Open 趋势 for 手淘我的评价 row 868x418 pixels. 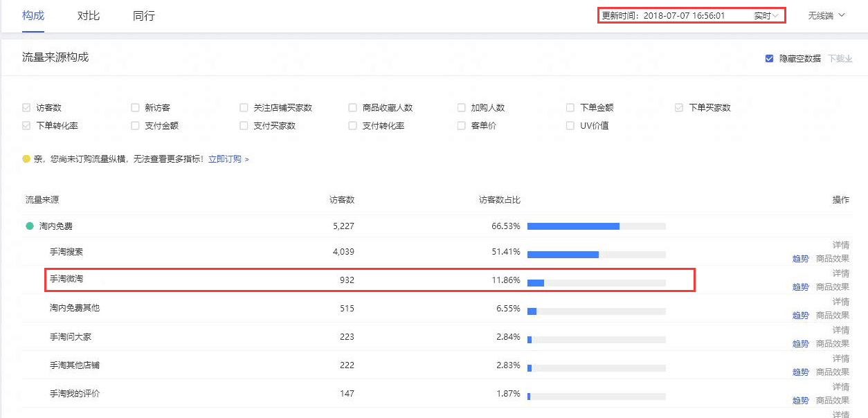click(801, 401)
